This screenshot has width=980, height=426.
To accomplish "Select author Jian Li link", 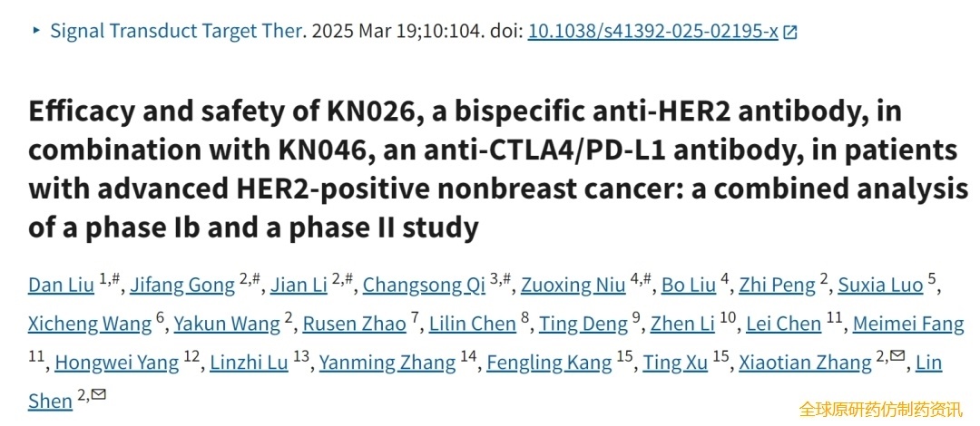I will tap(299, 285).
